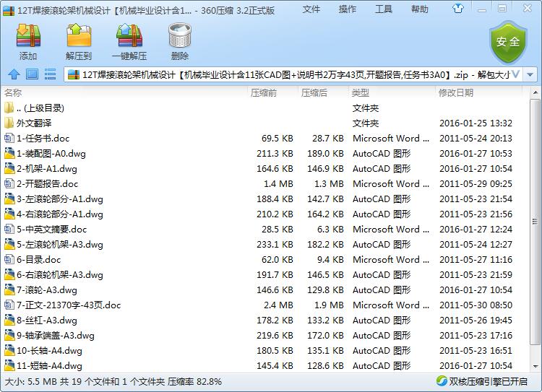Click Word icon of 1-任务书.doc
Image resolution: width=542 pixels, height=392 pixels.
coord(9,138)
